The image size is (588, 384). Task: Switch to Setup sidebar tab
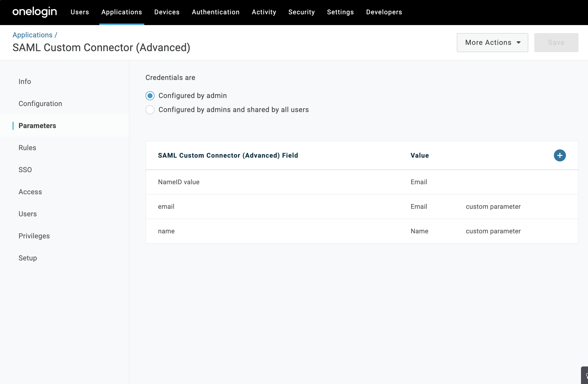point(28,258)
